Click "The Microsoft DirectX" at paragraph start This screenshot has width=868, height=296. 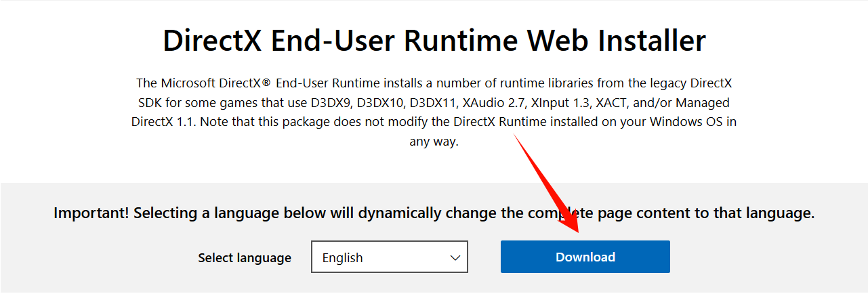pos(198,83)
